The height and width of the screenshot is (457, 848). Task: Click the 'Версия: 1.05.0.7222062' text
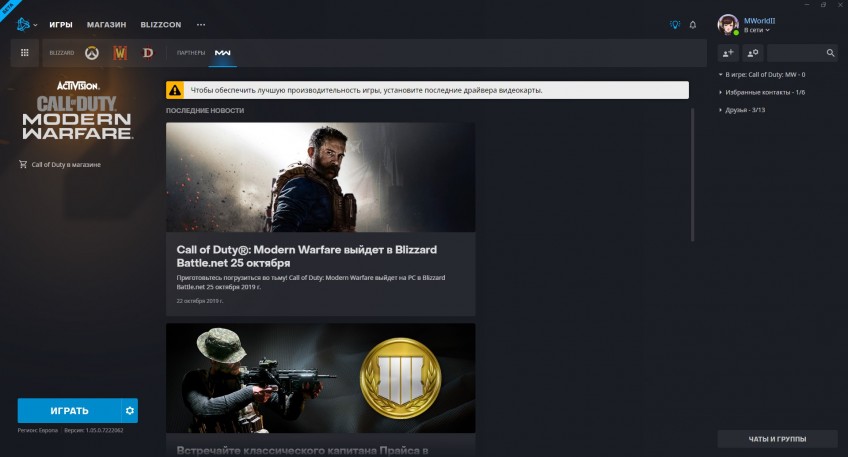click(x=94, y=430)
